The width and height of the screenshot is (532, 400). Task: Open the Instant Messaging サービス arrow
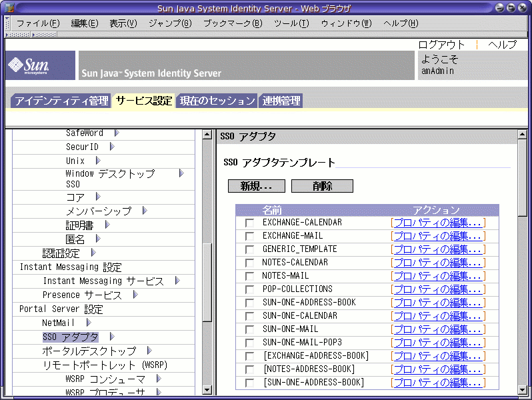(177, 281)
